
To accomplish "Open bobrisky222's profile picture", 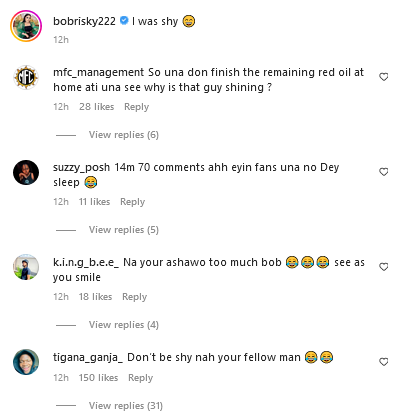I will pos(26,26).
